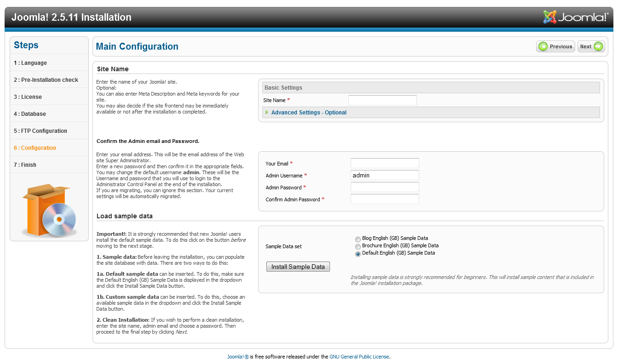
Task: Click the Sample Data set label
Action: click(284, 246)
